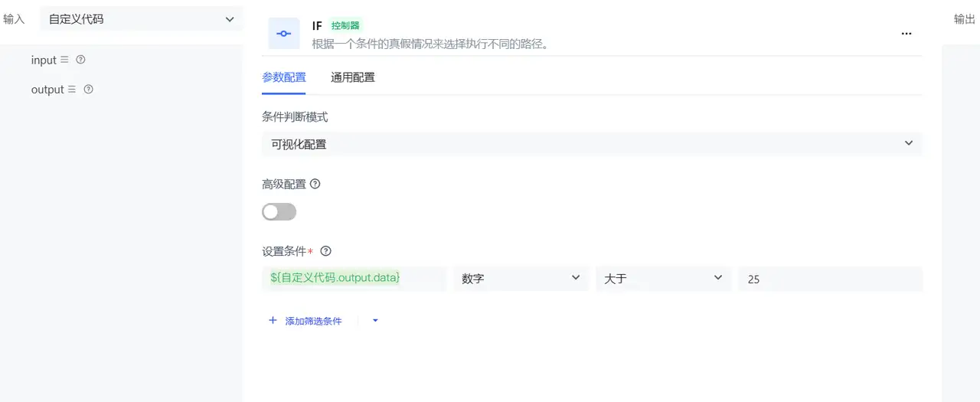
Task: Click the IF node title text
Action: (x=317, y=26)
